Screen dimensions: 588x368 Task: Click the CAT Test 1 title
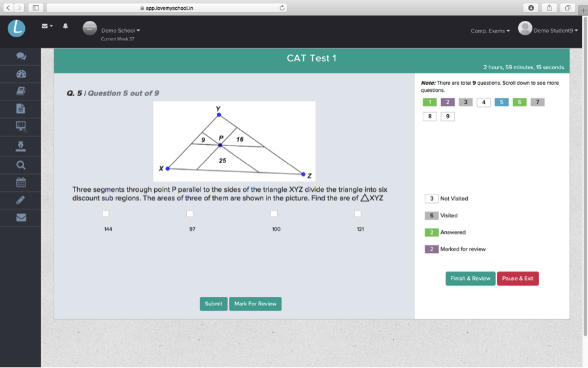pyautogui.click(x=312, y=58)
